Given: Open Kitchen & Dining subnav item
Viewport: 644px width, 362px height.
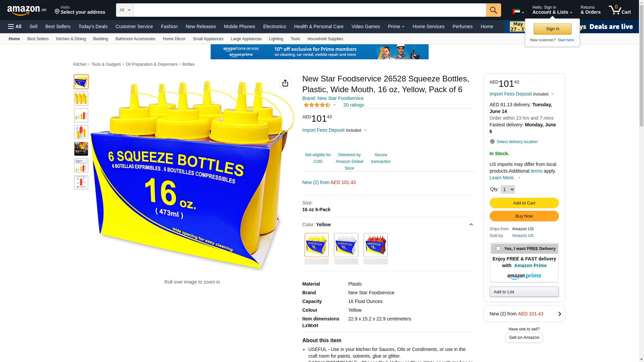Looking at the screenshot, I should tap(71, 39).
